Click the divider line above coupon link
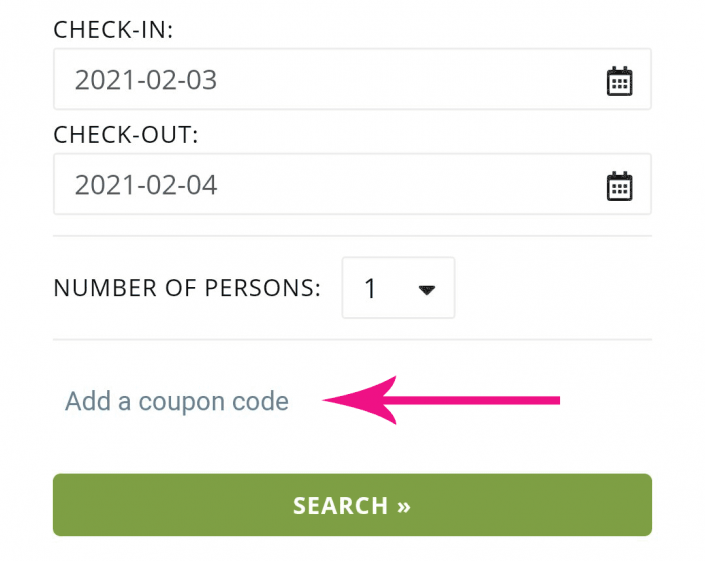 352,340
